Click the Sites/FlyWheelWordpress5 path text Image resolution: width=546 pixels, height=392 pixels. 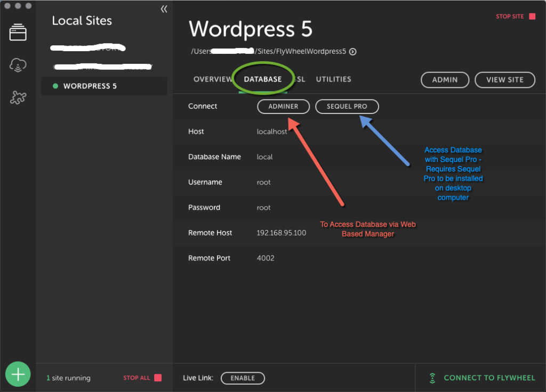click(302, 52)
